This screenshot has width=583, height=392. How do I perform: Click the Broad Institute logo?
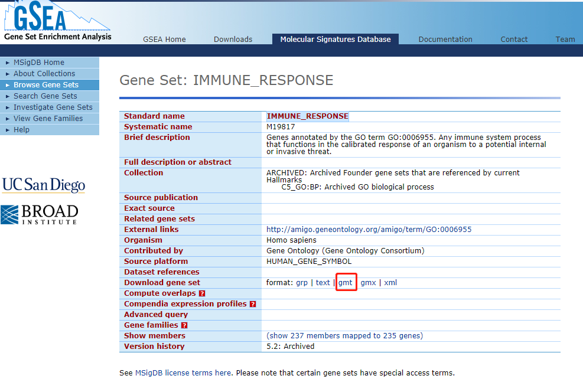(x=40, y=214)
